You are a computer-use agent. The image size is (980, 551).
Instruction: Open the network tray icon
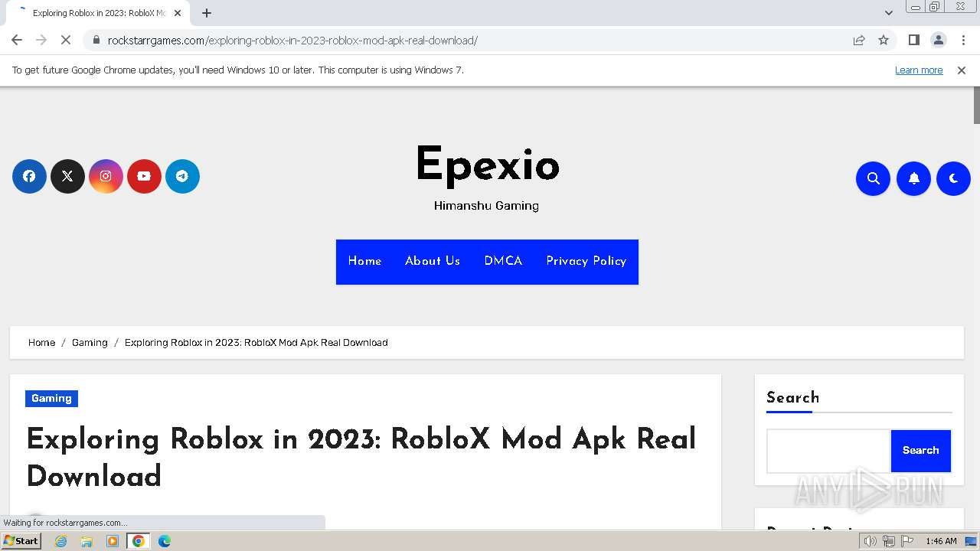(888, 541)
